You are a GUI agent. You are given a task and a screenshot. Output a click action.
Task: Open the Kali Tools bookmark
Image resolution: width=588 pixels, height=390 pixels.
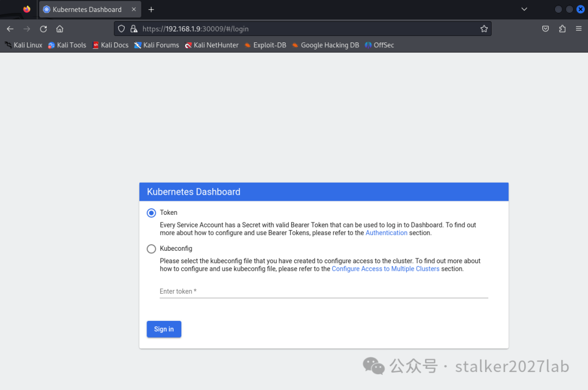67,45
